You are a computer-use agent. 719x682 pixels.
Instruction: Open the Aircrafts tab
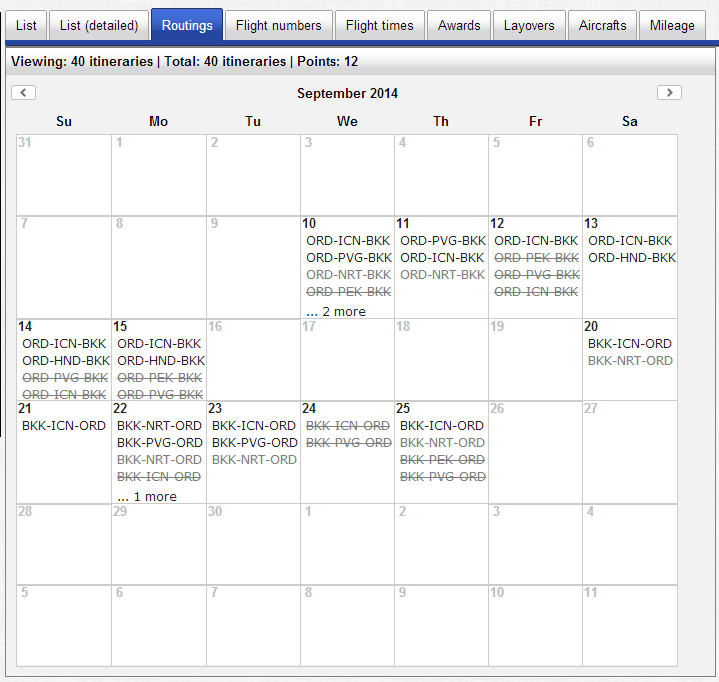pyautogui.click(x=603, y=26)
